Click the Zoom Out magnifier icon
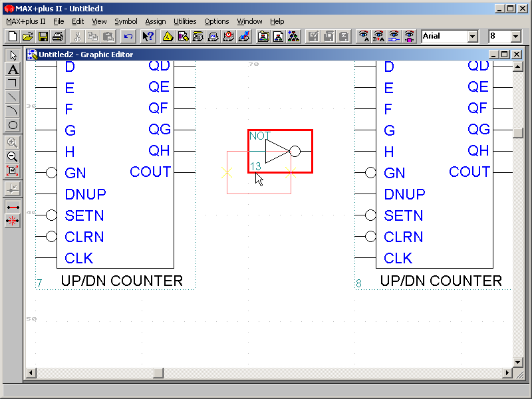 coord(13,157)
